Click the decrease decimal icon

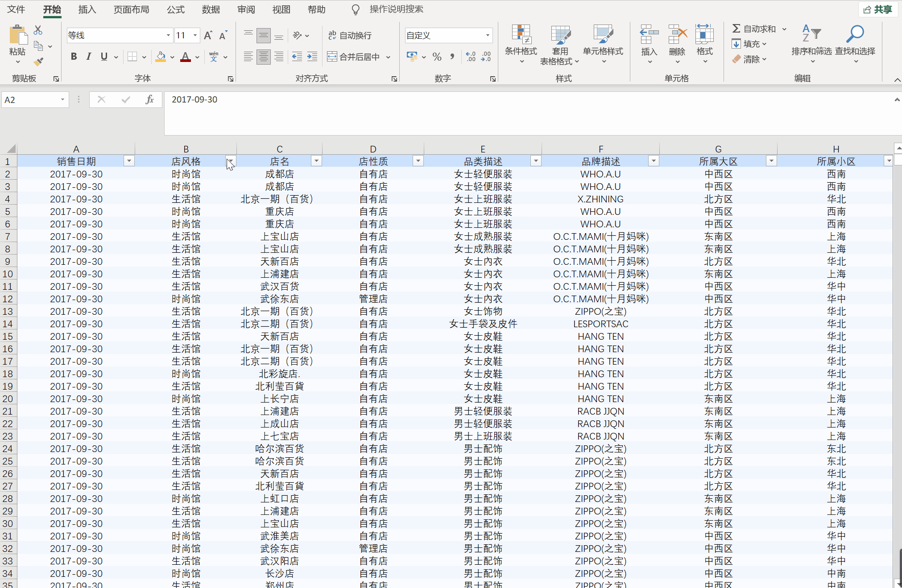point(486,57)
